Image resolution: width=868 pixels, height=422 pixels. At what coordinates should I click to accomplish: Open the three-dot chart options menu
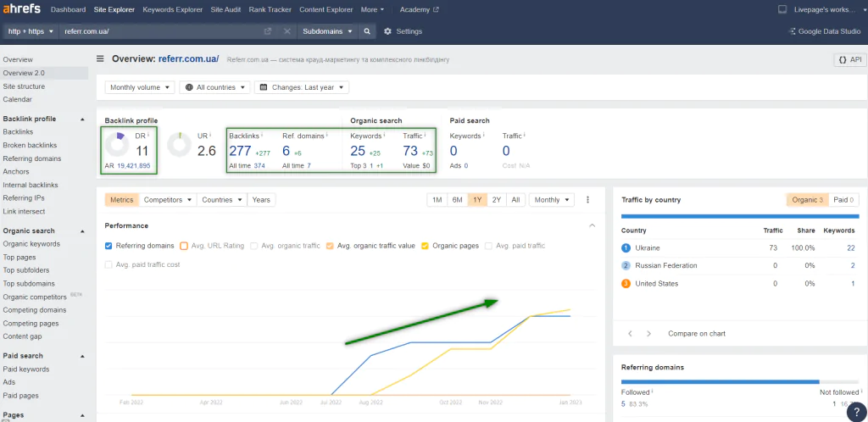click(x=588, y=200)
